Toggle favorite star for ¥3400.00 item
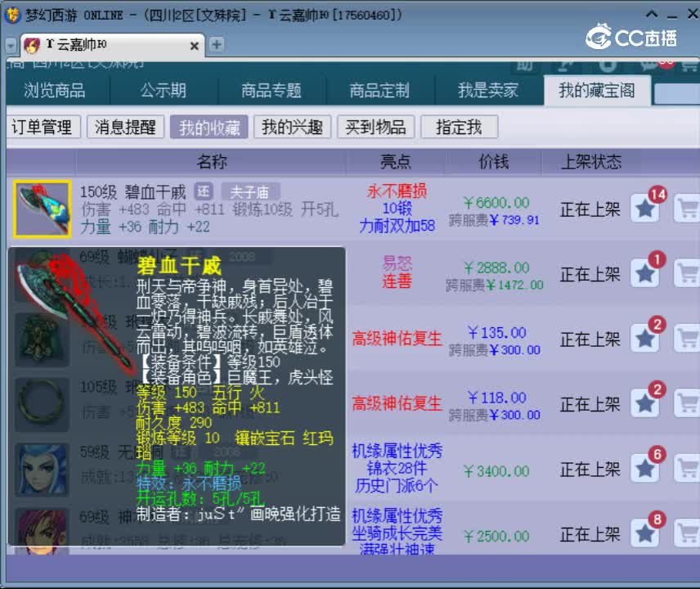This screenshot has width=700, height=589. click(644, 469)
